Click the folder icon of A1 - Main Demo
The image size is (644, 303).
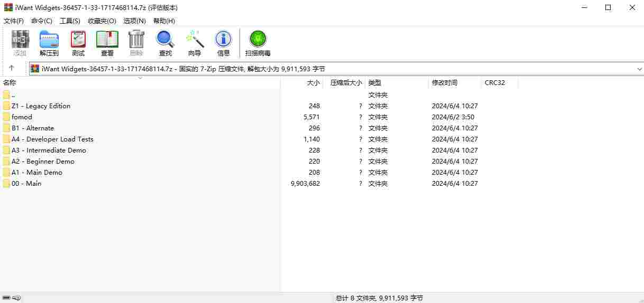tap(6, 173)
